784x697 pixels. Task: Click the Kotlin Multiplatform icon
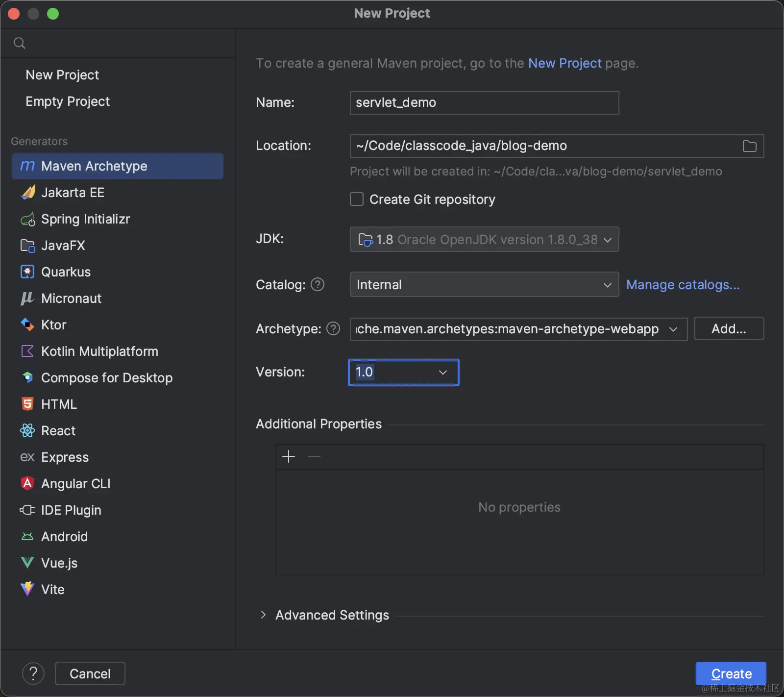(x=27, y=351)
